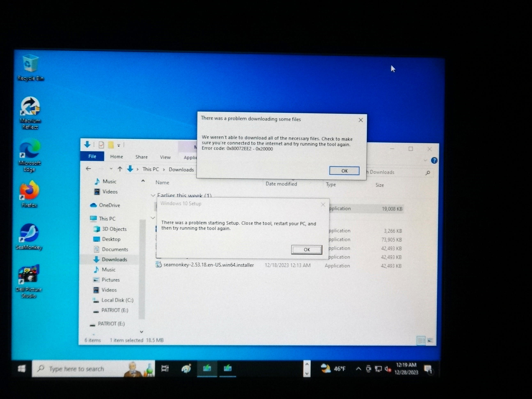Open SeaMonkey desktop shortcut
This screenshot has height=399, width=532.
[29, 237]
